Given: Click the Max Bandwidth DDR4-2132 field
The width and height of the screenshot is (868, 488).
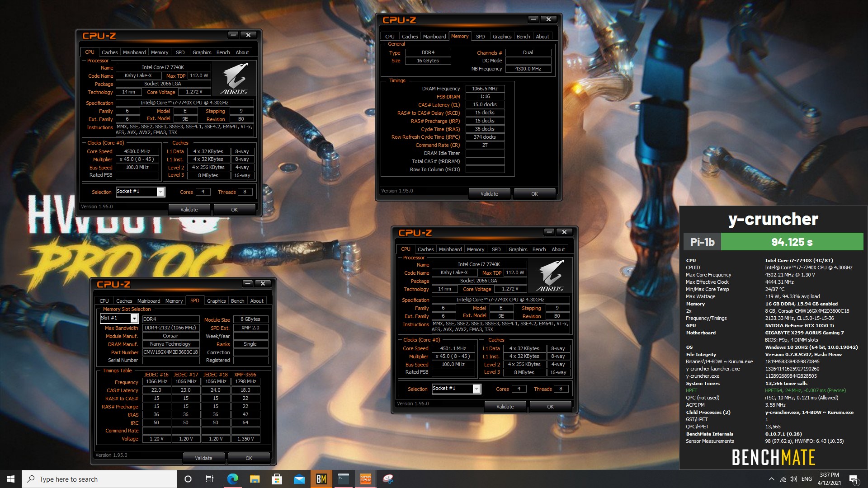Looking at the screenshot, I should pyautogui.click(x=170, y=328).
